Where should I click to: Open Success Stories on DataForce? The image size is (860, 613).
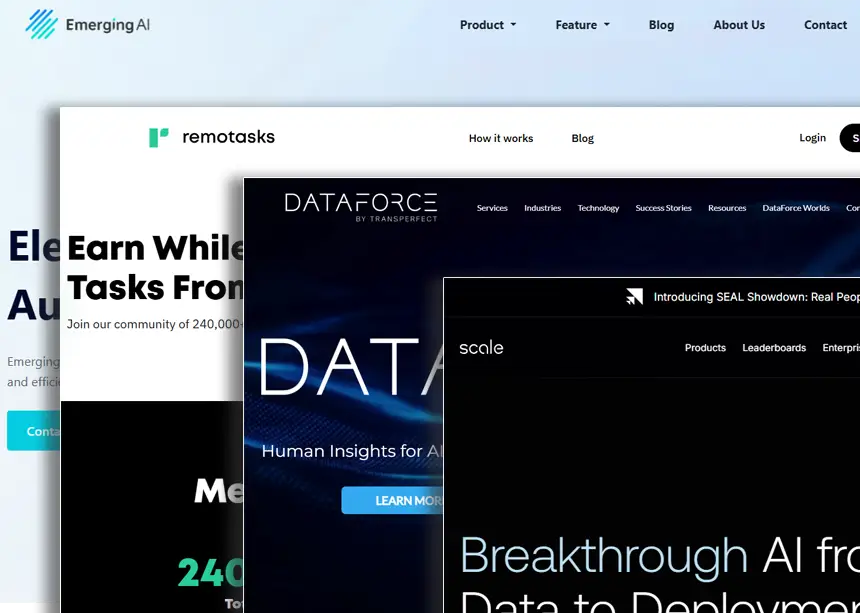[663, 208]
